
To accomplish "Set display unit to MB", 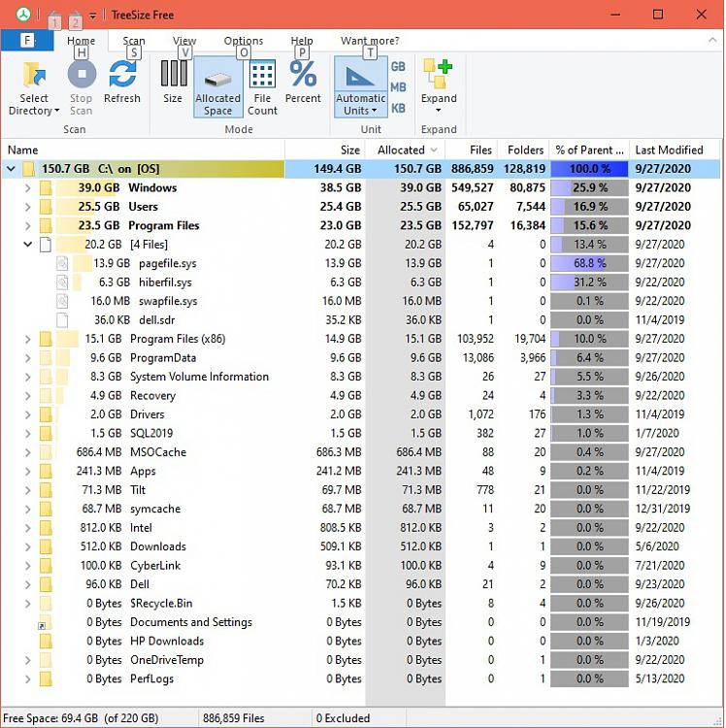I will click(398, 87).
